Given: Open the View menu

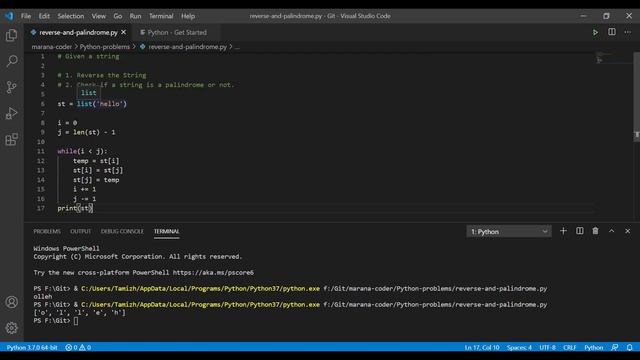Looking at the screenshot, I should (98, 16).
